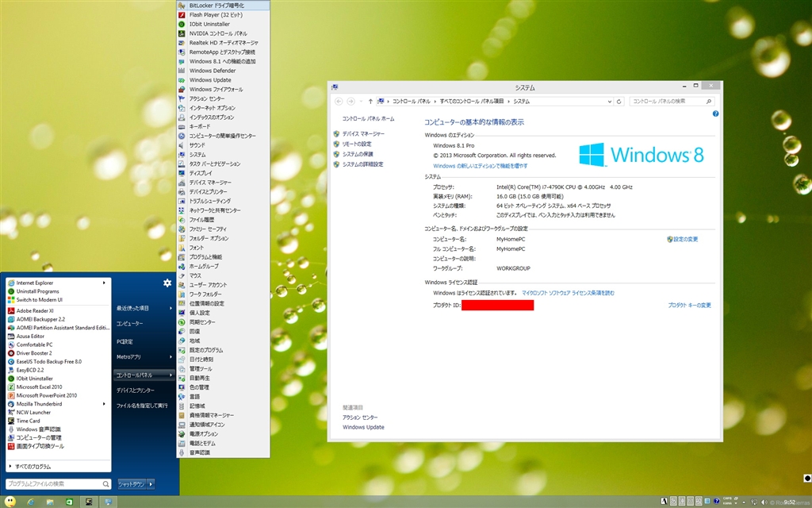This screenshot has width=812, height=508.
Task: Click the EaseUS Todo Backup icon
Action: click(x=11, y=362)
